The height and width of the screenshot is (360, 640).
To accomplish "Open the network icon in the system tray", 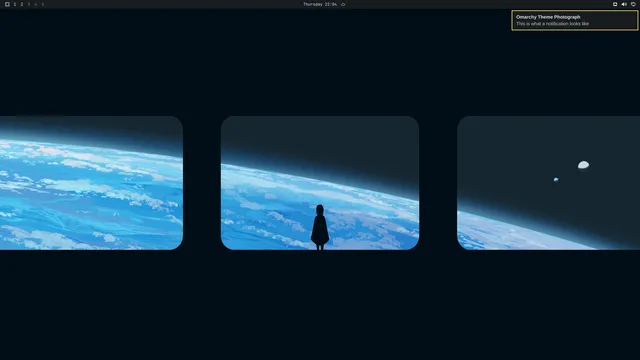I will [x=615, y=4].
